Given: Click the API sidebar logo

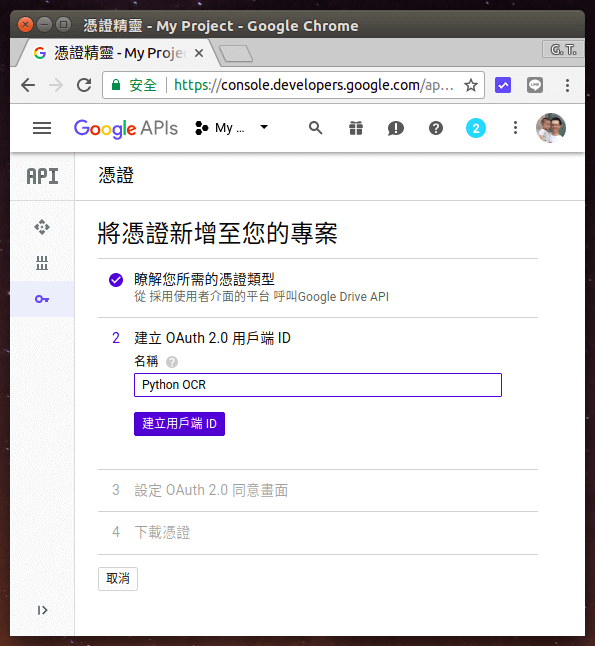Looking at the screenshot, I should click(x=42, y=176).
